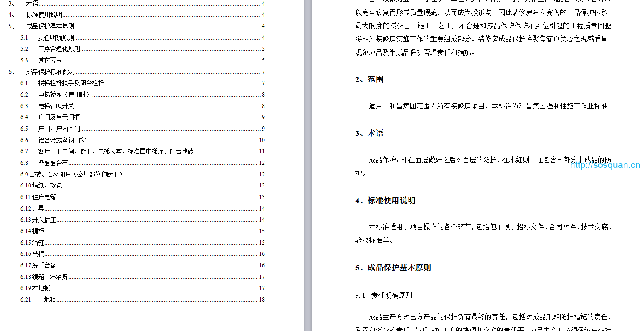Open the TOC entry "6.15 浴缸"

[38, 243]
